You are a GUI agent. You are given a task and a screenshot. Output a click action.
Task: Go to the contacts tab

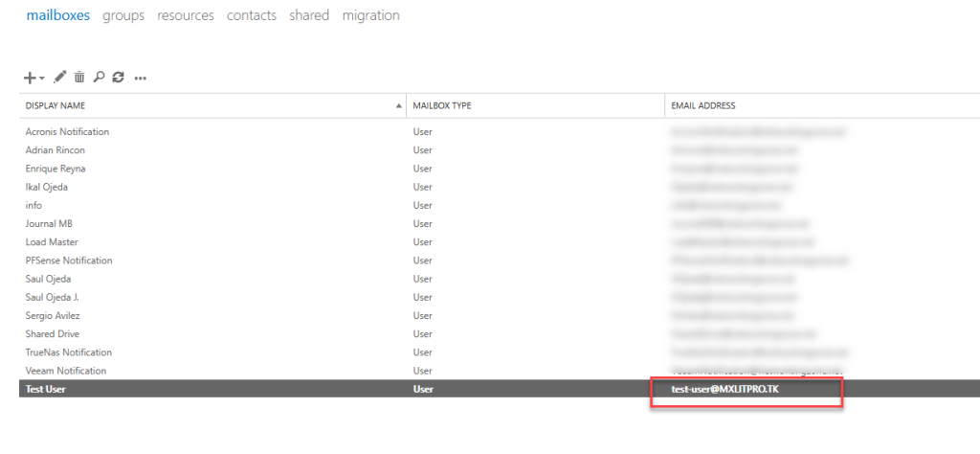tap(252, 15)
